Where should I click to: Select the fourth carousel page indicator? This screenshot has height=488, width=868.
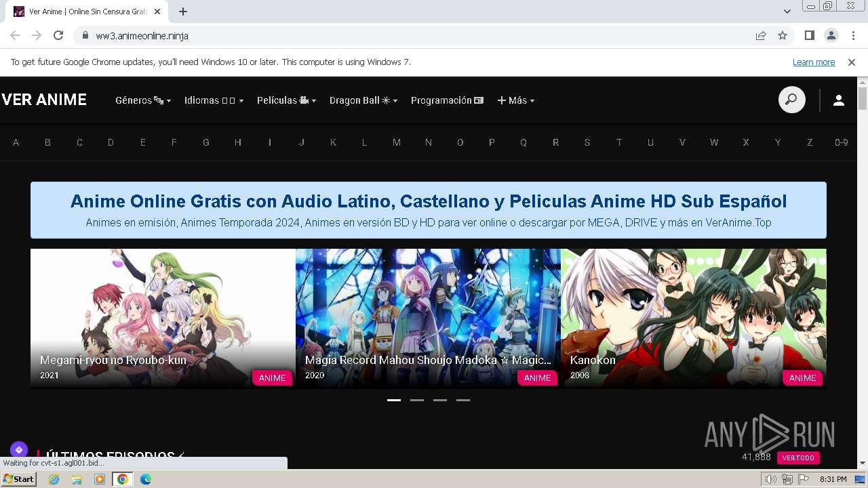pyautogui.click(x=463, y=400)
